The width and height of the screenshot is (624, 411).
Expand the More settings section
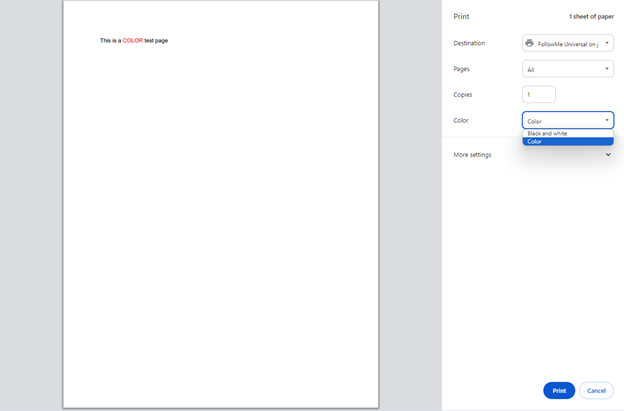pyautogui.click(x=473, y=155)
